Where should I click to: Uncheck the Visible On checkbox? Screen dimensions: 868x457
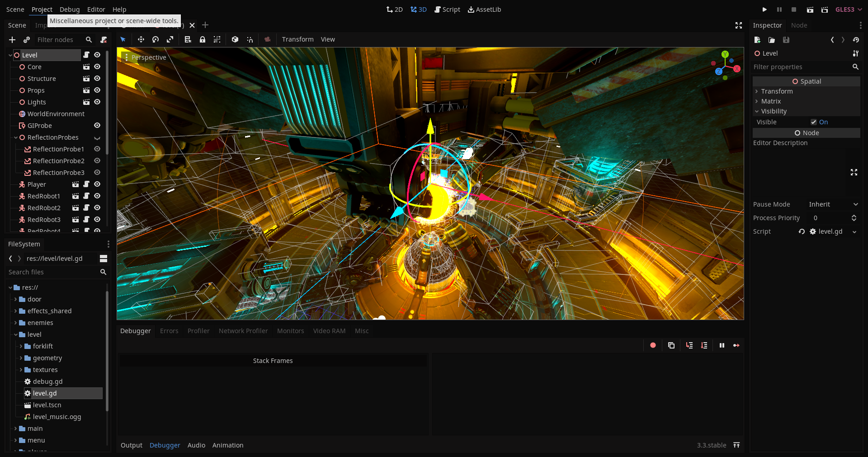pos(814,122)
